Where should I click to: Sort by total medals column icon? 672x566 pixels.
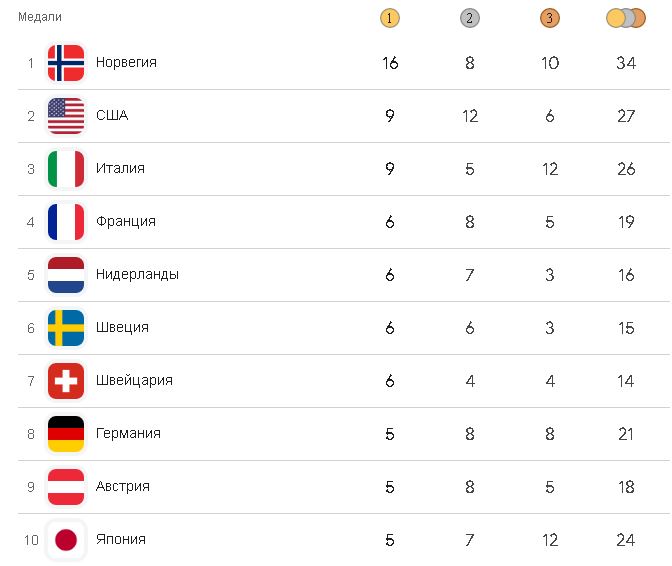tap(626, 18)
